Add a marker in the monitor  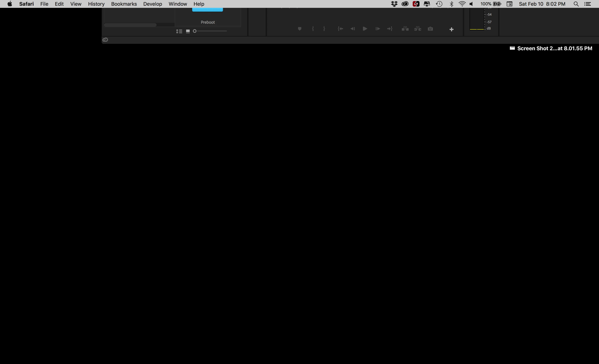point(299,29)
